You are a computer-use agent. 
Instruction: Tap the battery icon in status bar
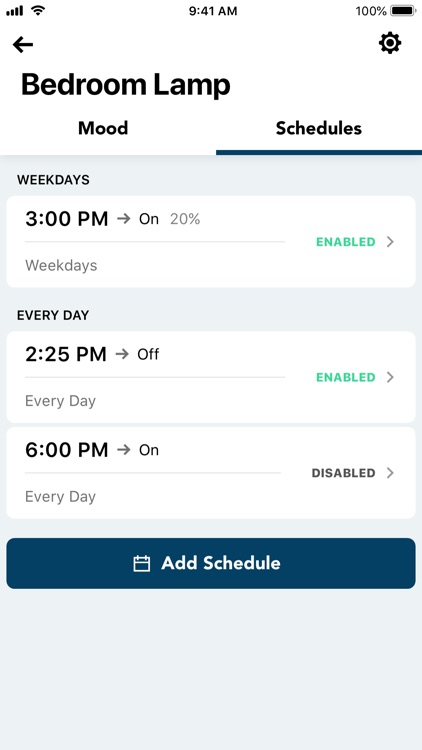[x=403, y=11]
